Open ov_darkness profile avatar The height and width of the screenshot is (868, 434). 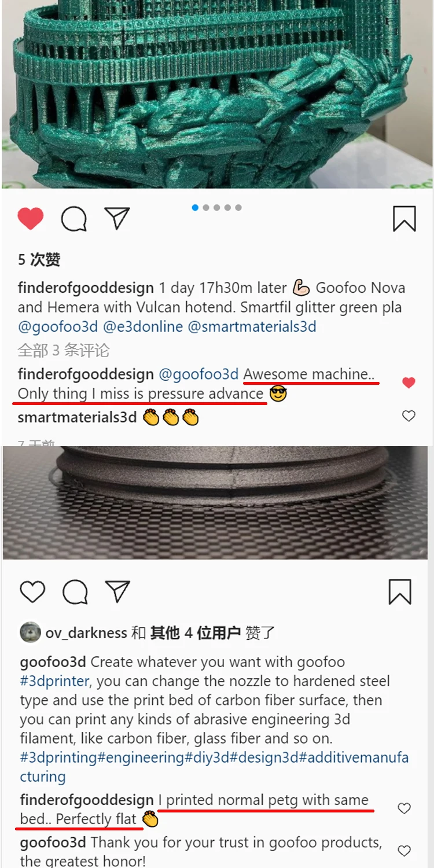30,632
